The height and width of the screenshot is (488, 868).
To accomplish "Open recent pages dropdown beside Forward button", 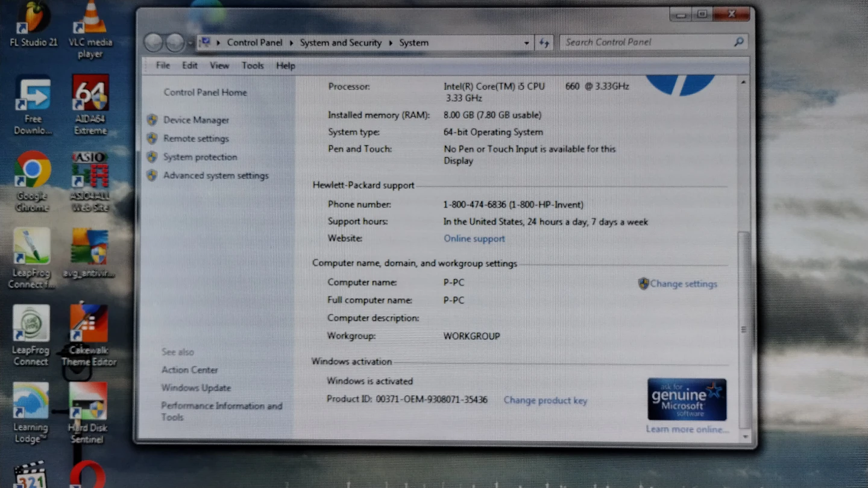I will (x=190, y=43).
